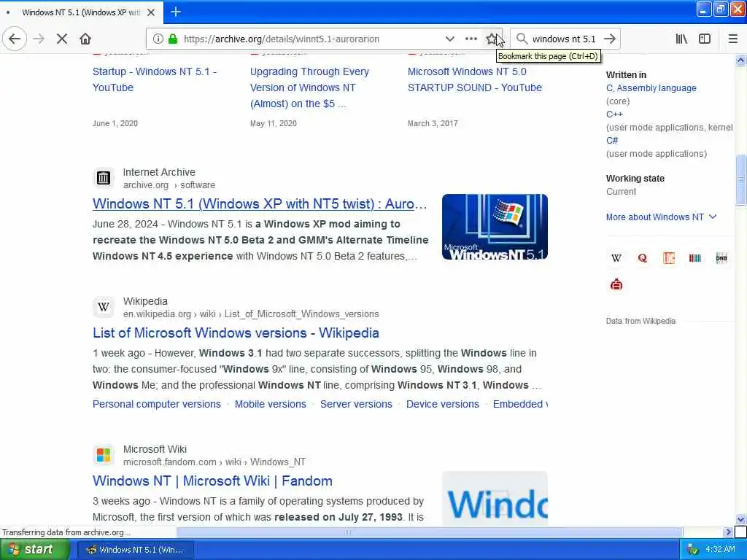Click the system tray security icon
747x560 pixels.
coord(693,550)
